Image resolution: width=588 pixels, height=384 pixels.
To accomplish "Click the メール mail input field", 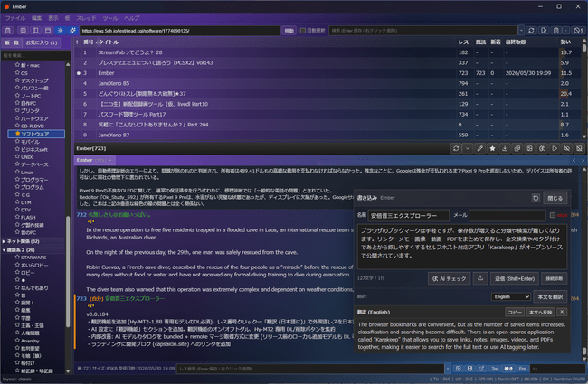I will 507,215.
